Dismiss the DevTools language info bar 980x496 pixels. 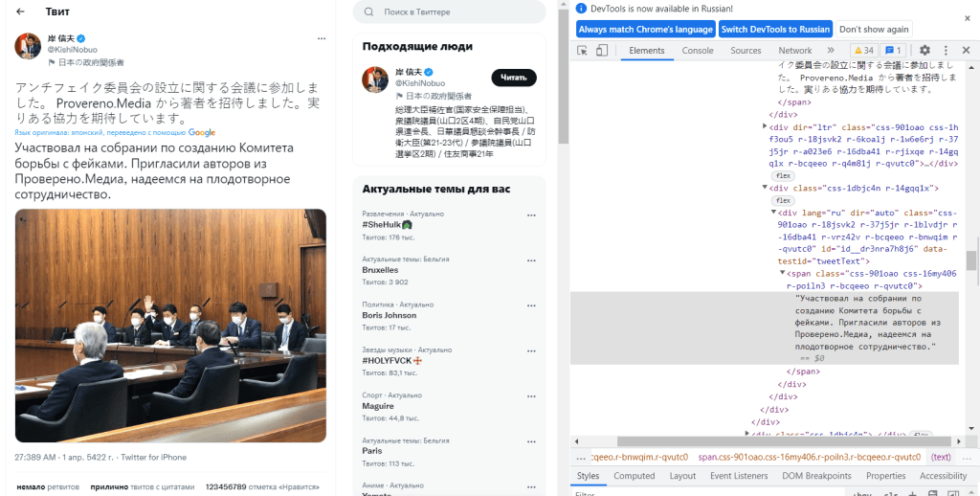click(968, 19)
